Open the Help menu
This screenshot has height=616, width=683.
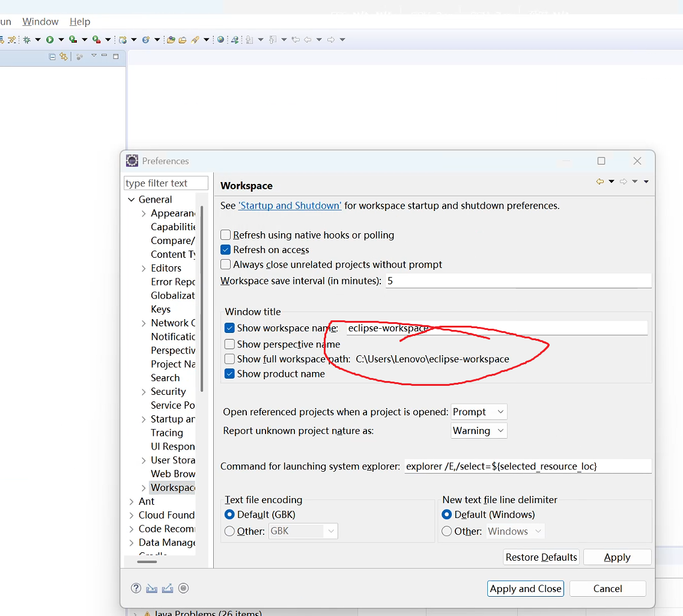click(x=80, y=22)
